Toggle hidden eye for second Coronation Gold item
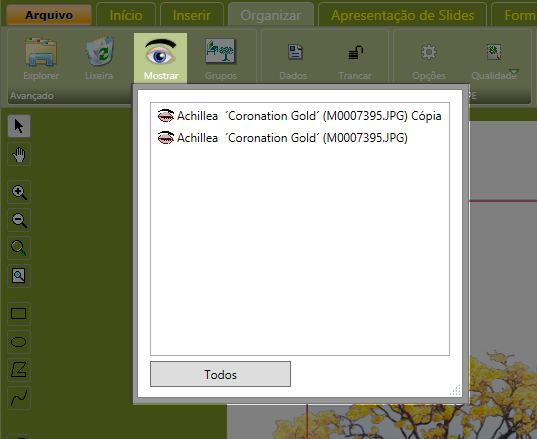This screenshot has width=537, height=439. tap(165, 138)
